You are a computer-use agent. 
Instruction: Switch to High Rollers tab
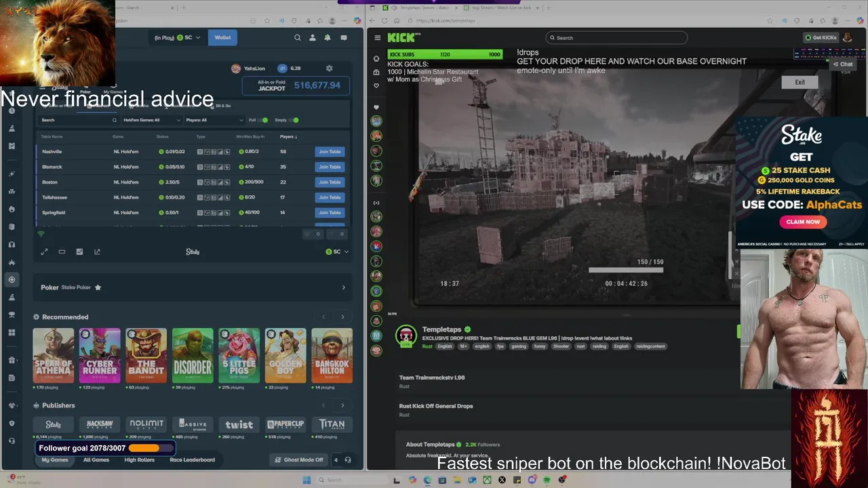(x=140, y=460)
